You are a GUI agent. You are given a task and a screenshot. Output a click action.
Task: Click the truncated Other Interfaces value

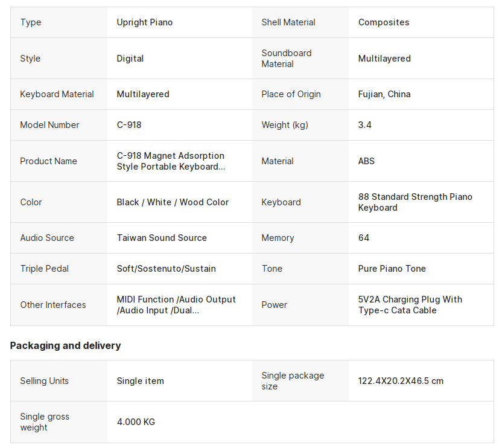coord(176,305)
